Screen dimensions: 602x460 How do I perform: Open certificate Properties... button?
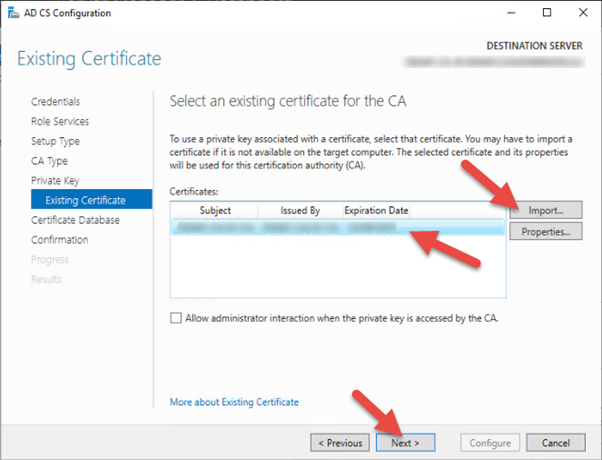[546, 232]
